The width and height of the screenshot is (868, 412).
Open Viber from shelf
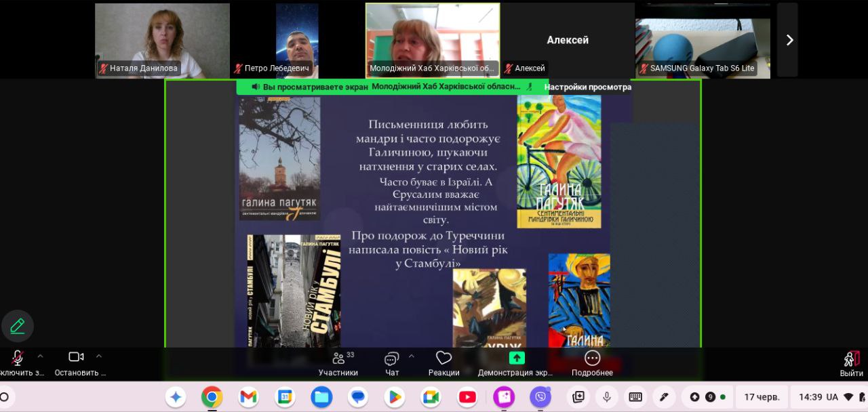click(540, 397)
